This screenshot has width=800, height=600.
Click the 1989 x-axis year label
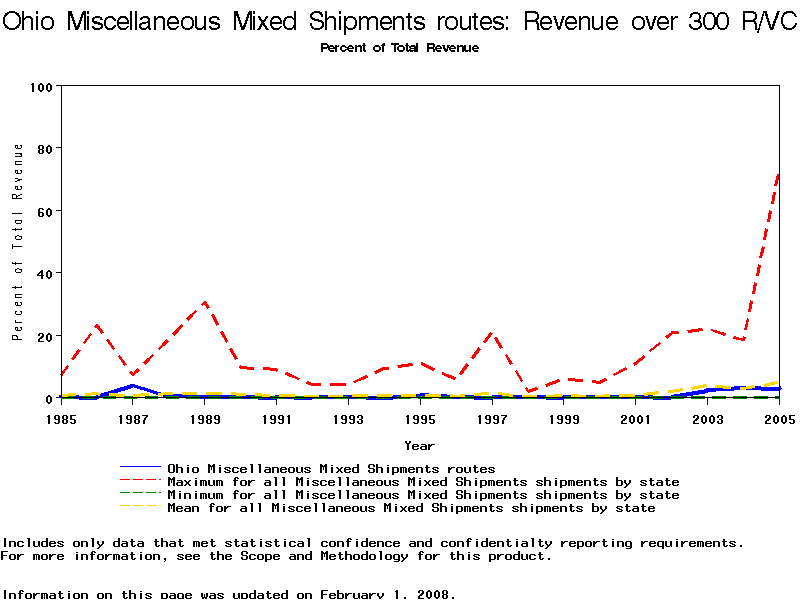pos(204,419)
